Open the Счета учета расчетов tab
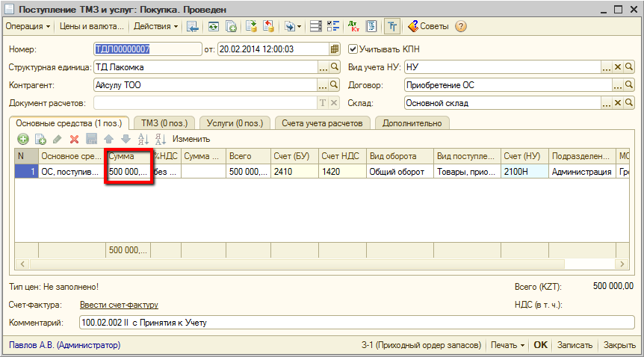 [x=322, y=122]
